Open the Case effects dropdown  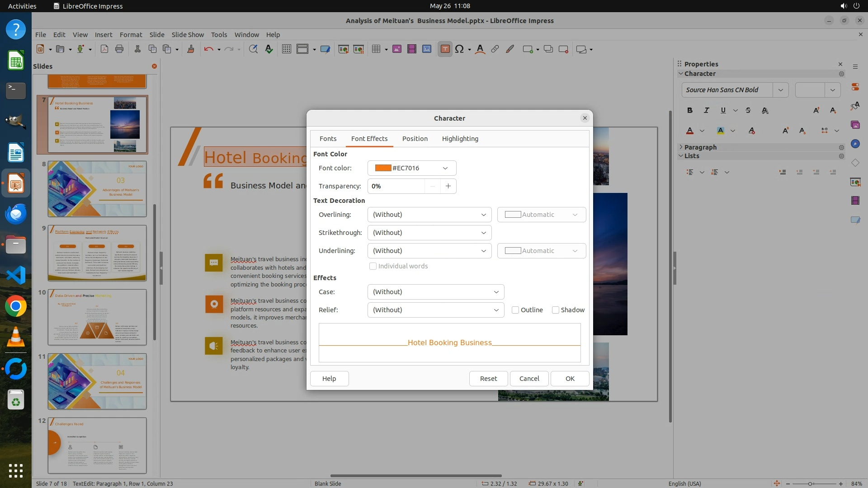(x=435, y=292)
